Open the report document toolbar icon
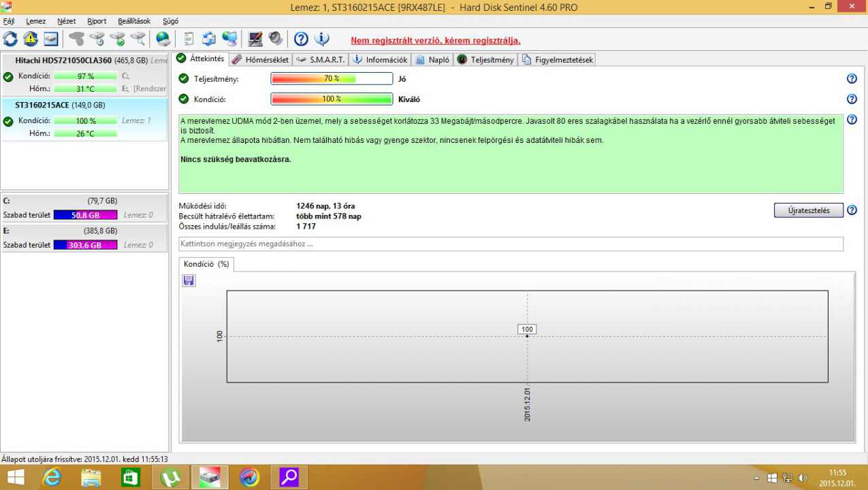Image resolution: width=868 pixels, height=490 pixels. (x=189, y=39)
